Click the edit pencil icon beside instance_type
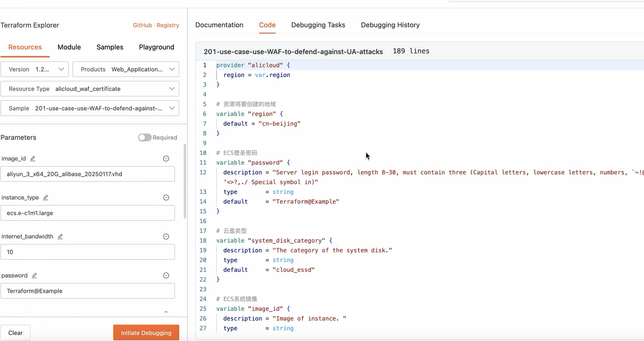 click(46, 198)
